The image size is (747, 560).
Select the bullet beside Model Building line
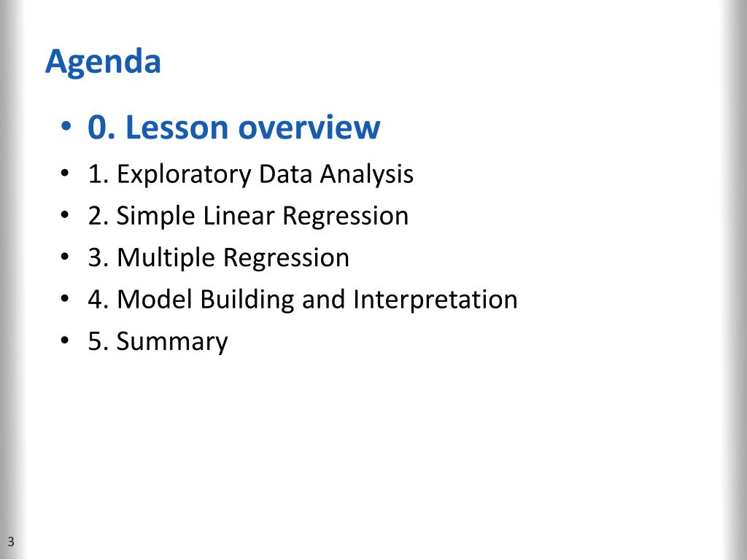(65, 298)
